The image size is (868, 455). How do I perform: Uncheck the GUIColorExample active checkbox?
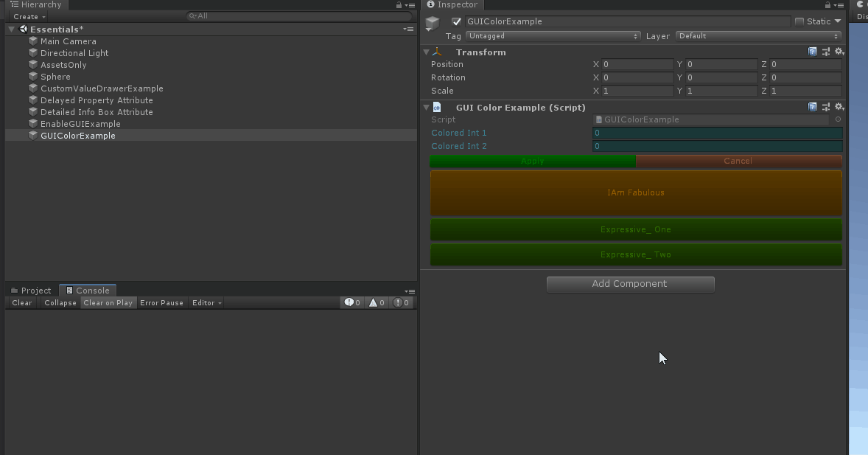point(457,21)
